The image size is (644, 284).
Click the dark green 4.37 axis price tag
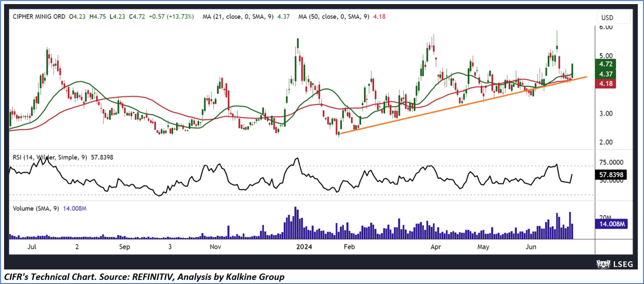coord(605,74)
